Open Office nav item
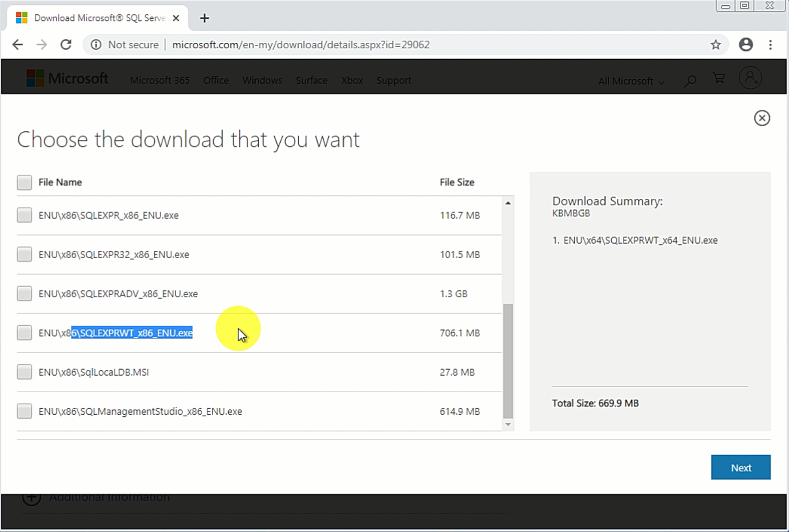This screenshot has width=789, height=532. [216, 80]
